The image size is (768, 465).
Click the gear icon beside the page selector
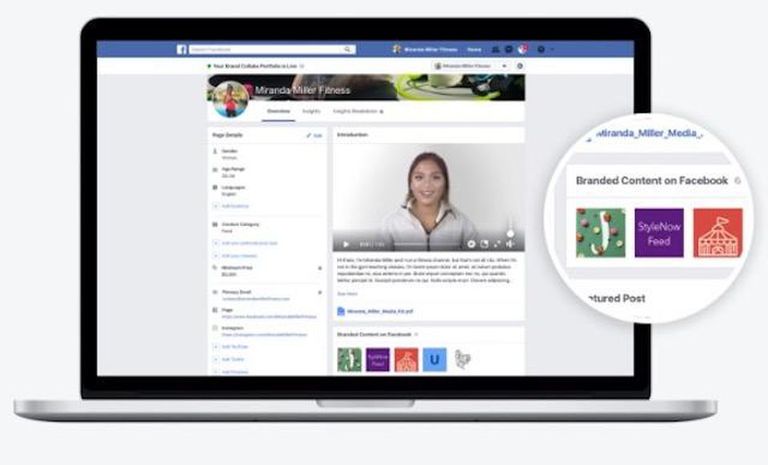[x=520, y=66]
